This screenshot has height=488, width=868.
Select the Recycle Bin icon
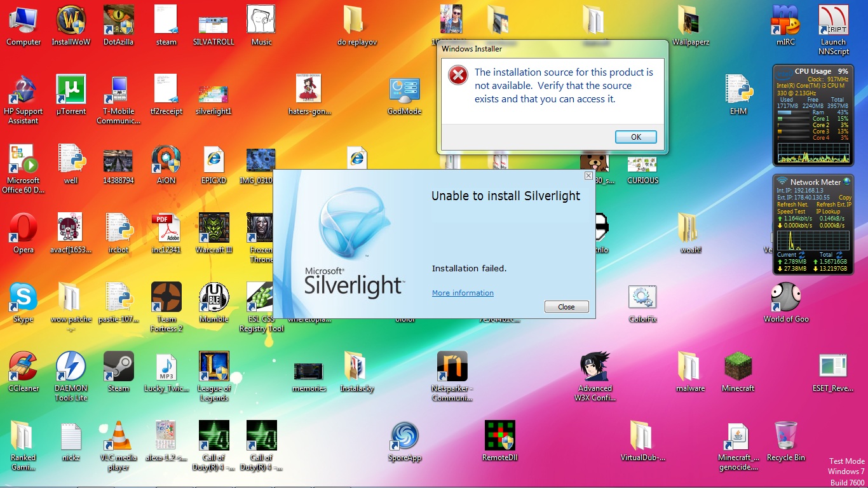pyautogui.click(x=786, y=441)
